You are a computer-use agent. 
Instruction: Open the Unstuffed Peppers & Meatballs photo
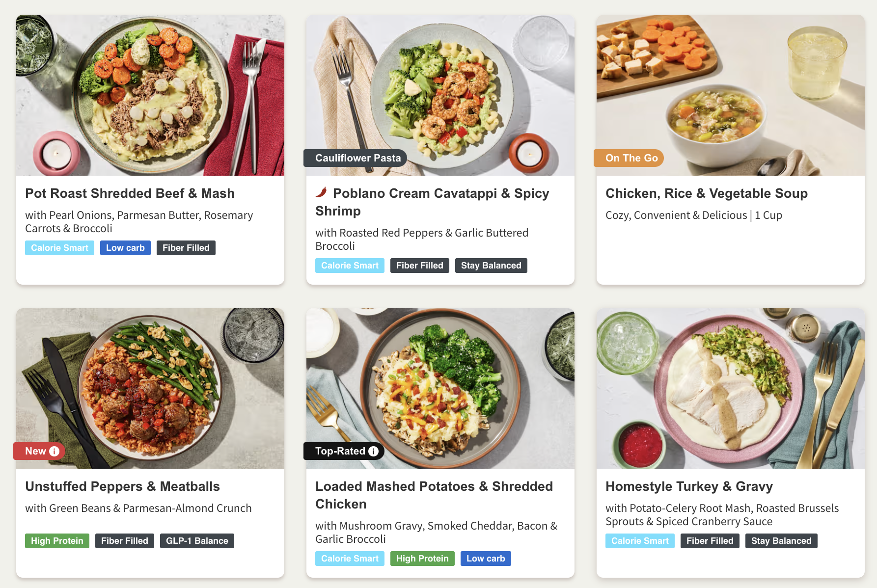point(150,388)
